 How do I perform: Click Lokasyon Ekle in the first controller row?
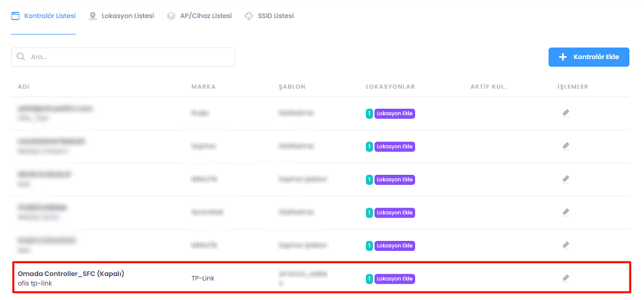pyautogui.click(x=395, y=113)
